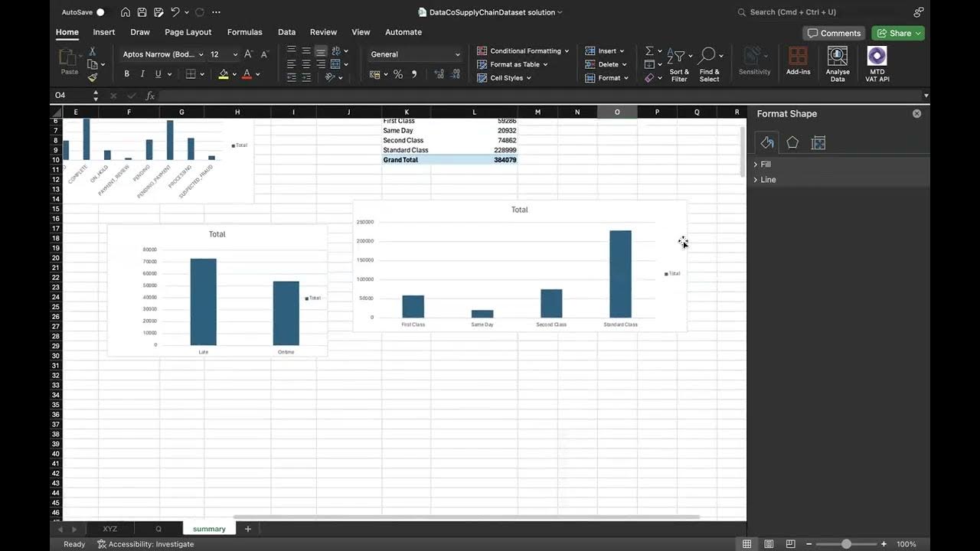Click the Decrease Indent icon
The width and height of the screenshot is (980, 551).
pos(291,77)
